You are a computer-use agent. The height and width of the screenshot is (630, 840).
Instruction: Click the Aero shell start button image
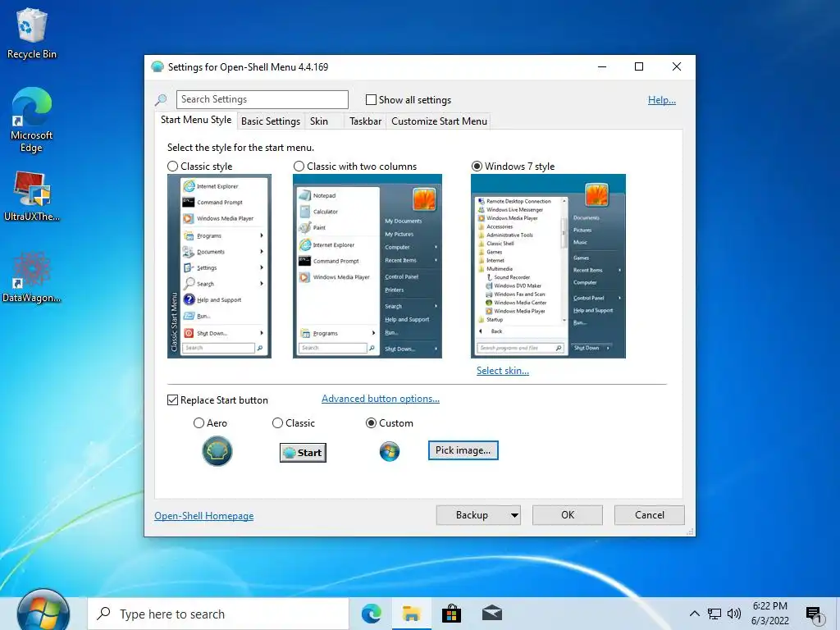pyautogui.click(x=217, y=451)
